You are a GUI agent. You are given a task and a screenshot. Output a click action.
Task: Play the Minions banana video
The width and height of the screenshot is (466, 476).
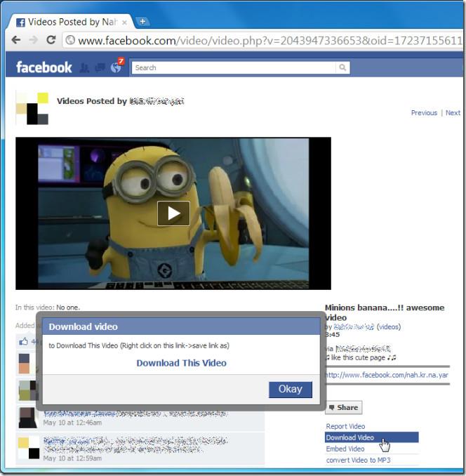click(x=173, y=213)
